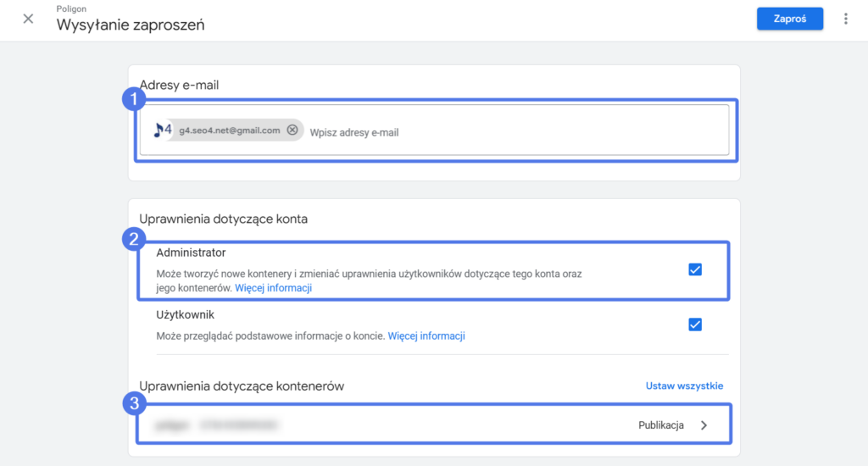
Task: Uncheck the Administrator permission checkbox
Action: 695,269
